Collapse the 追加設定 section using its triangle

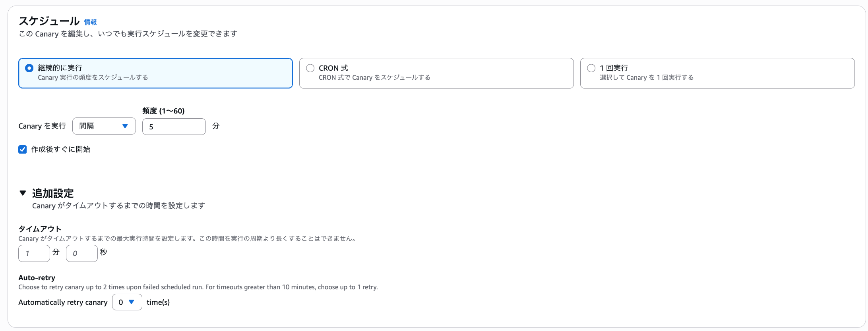23,193
